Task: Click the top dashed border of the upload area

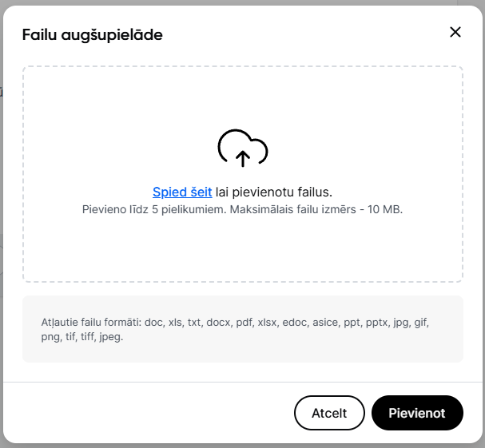Action: 243,66
